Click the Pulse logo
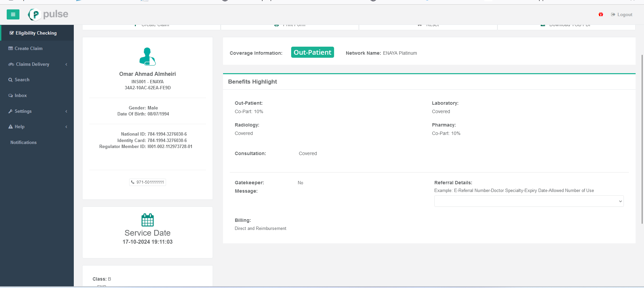644x288 pixels. click(48, 14)
